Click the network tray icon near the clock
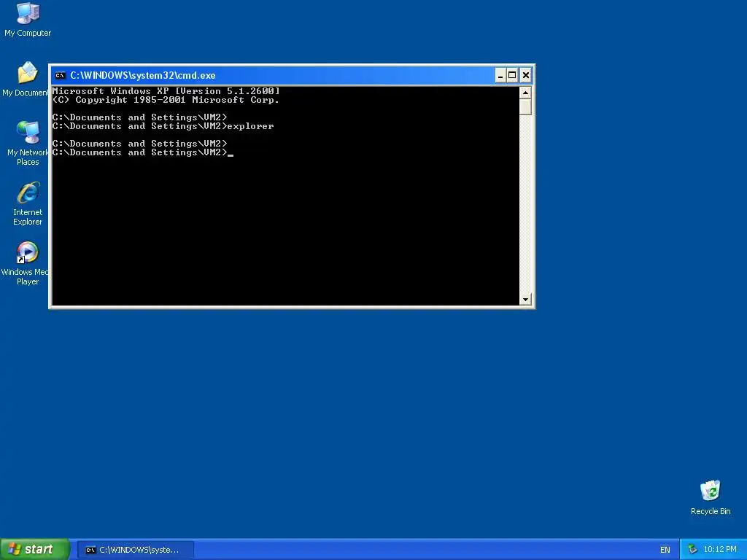Screen dimensions: 747x560 [693, 550]
